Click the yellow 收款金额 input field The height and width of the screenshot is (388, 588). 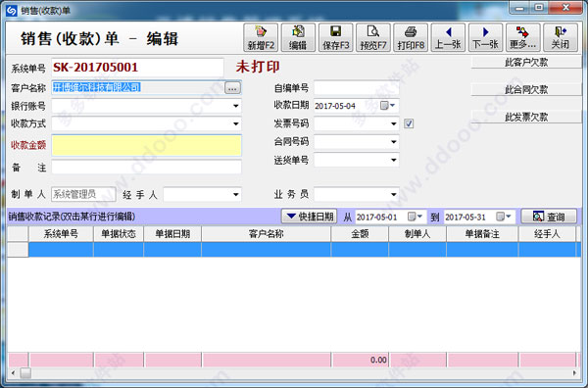[x=147, y=145]
